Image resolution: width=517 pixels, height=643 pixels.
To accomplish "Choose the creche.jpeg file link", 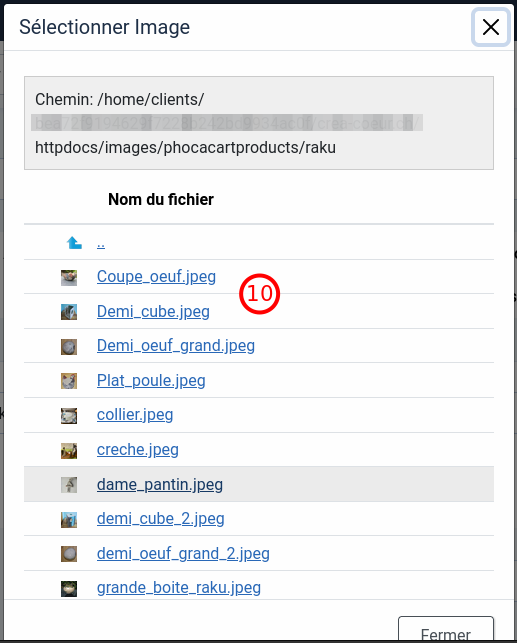I will 138,450.
